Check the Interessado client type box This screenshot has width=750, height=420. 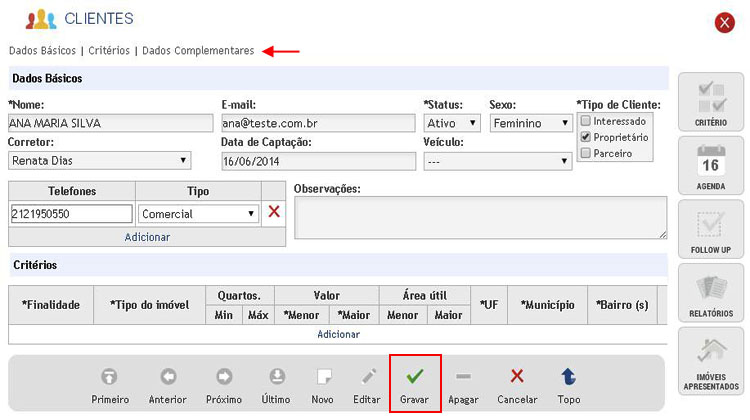586,121
